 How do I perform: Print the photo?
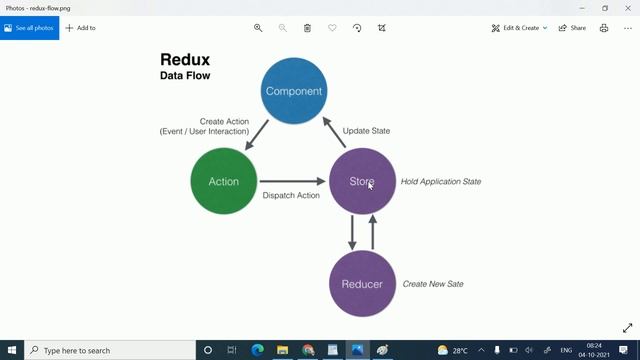pyautogui.click(x=604, y=28)
